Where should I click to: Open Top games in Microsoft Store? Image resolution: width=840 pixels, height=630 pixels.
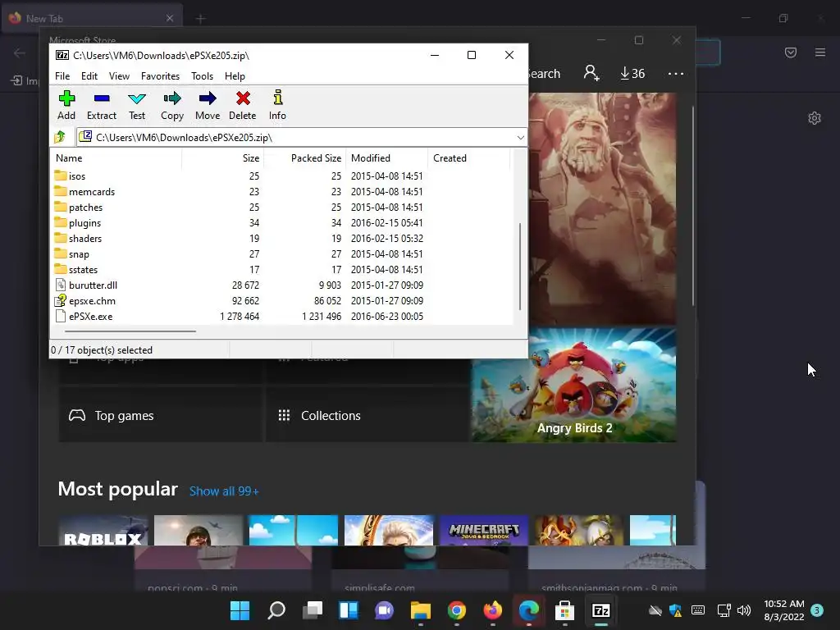161,415
